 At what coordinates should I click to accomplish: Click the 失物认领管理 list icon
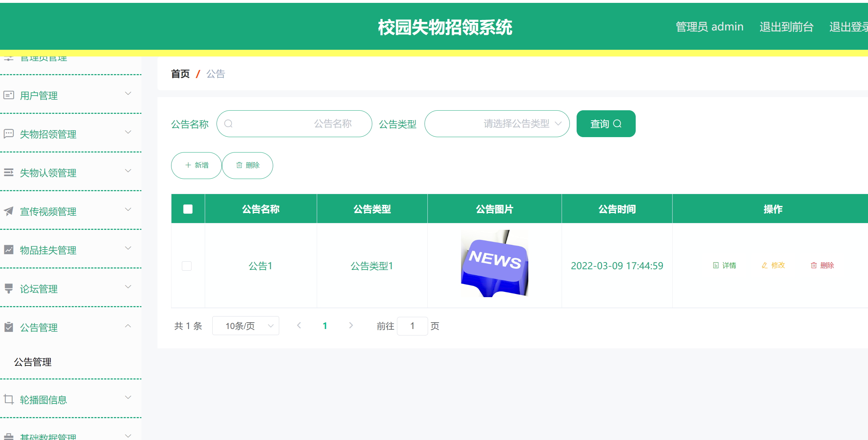pyautogui.click(x=9, y=171)
